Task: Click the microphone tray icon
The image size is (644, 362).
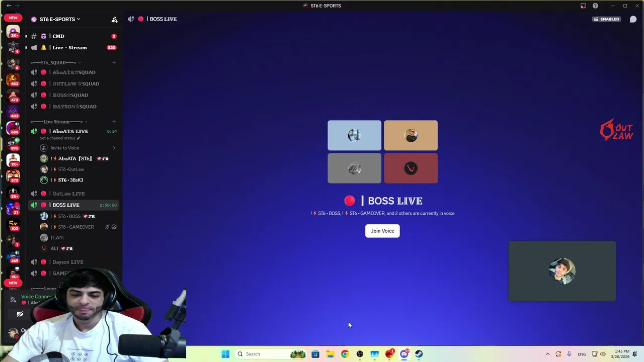Action: pyautogui.click(x=569, y=354)
